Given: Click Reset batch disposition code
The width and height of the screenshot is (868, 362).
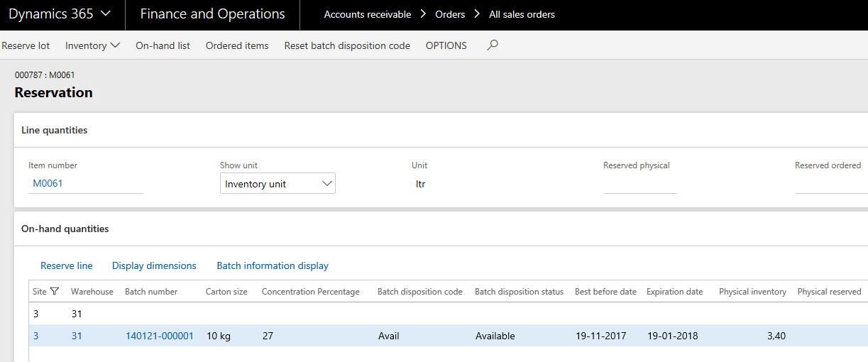Looking at the screenshot, I should coord(347,45).
